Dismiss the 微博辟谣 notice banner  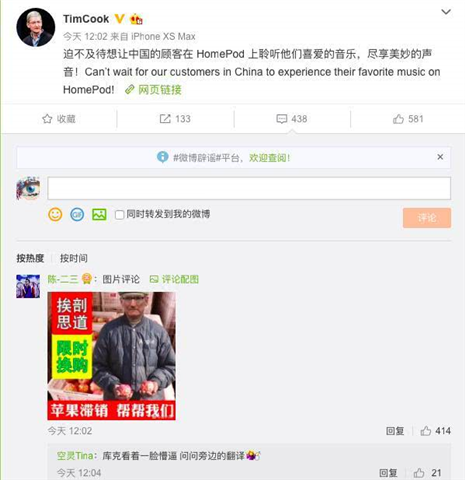(440, 157)
